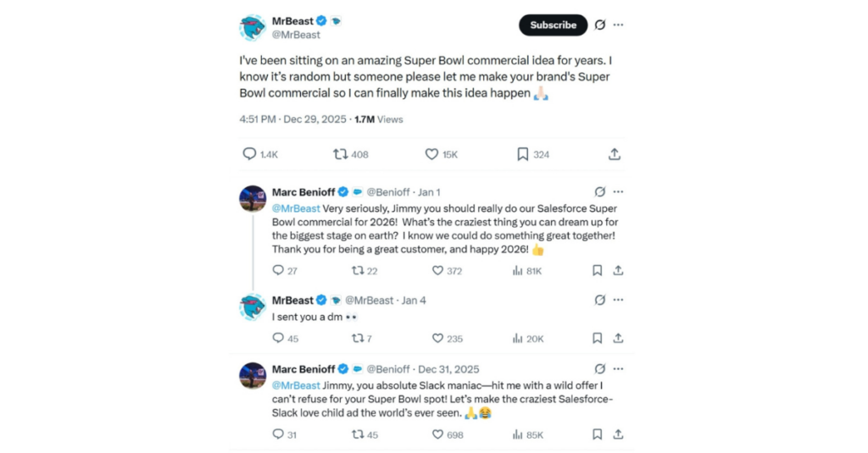Share Benioff's Dec 31, 2025 reply
The width and height of the screenshot is (868, 453).
(619, 434)
